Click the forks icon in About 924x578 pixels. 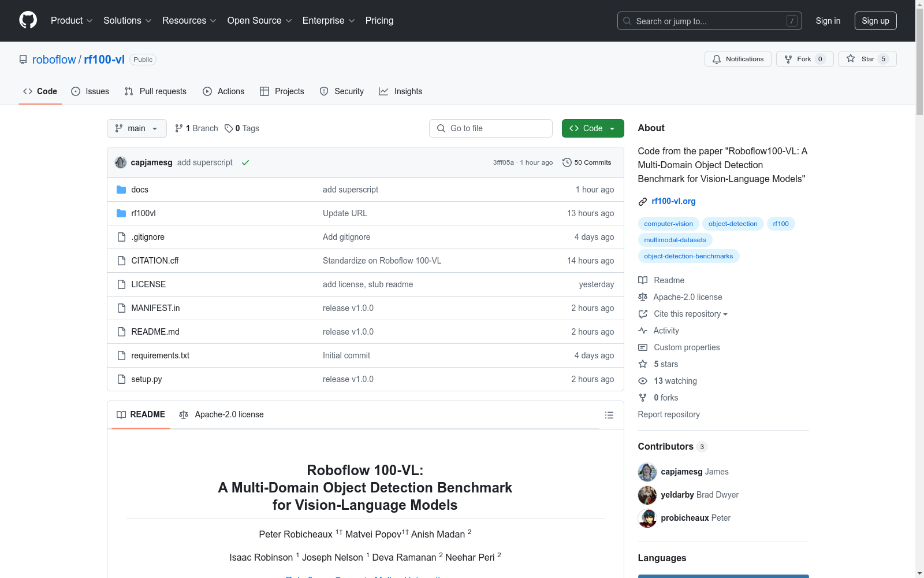[x=643, y=398]
